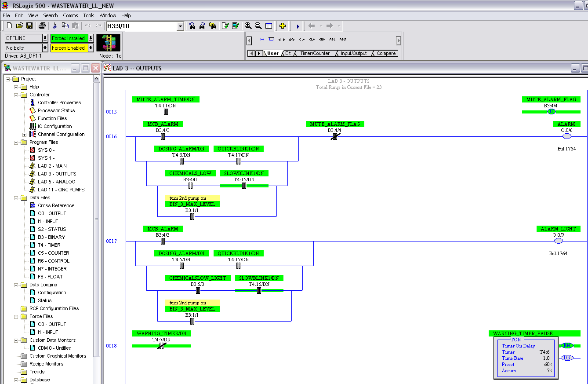Open the B3:9/10 address dropdown arrow

pyautogui.click(x=180, y=26)
